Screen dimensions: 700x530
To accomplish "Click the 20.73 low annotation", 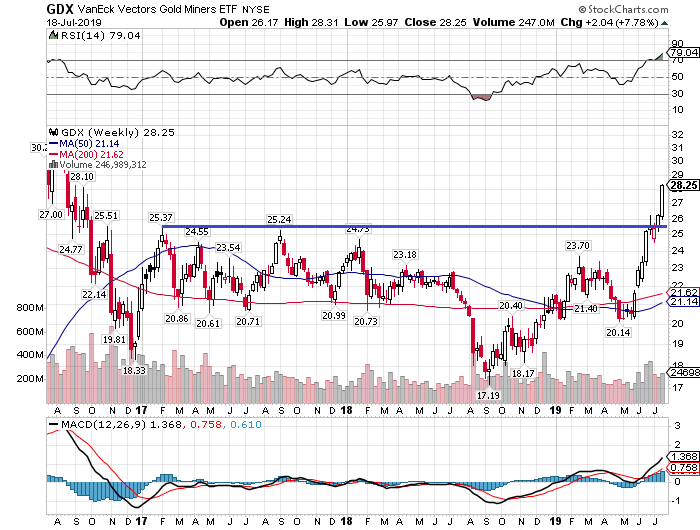I will pos(366,321).
